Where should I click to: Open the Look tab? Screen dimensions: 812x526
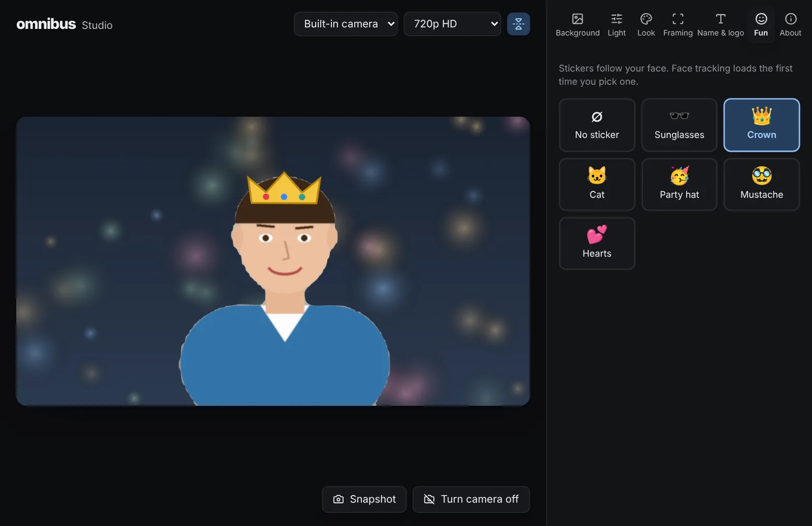click(646, 25)
